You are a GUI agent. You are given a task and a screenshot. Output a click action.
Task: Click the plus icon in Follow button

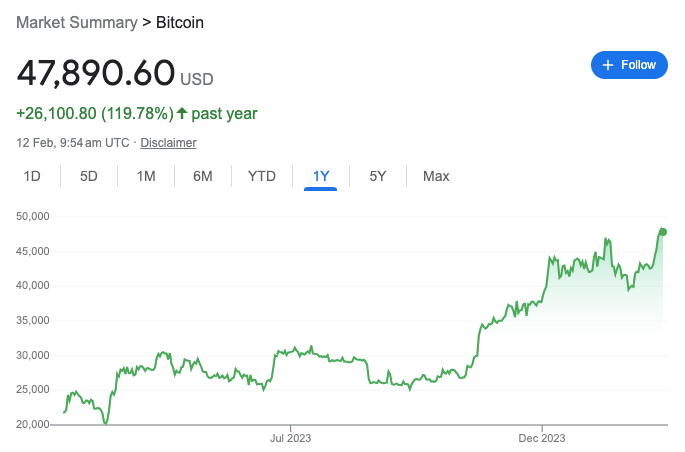(608, 65)
